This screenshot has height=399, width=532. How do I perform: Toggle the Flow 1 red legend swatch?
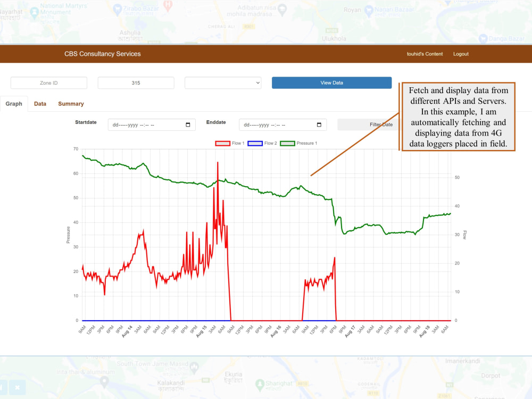click(222, 144)
